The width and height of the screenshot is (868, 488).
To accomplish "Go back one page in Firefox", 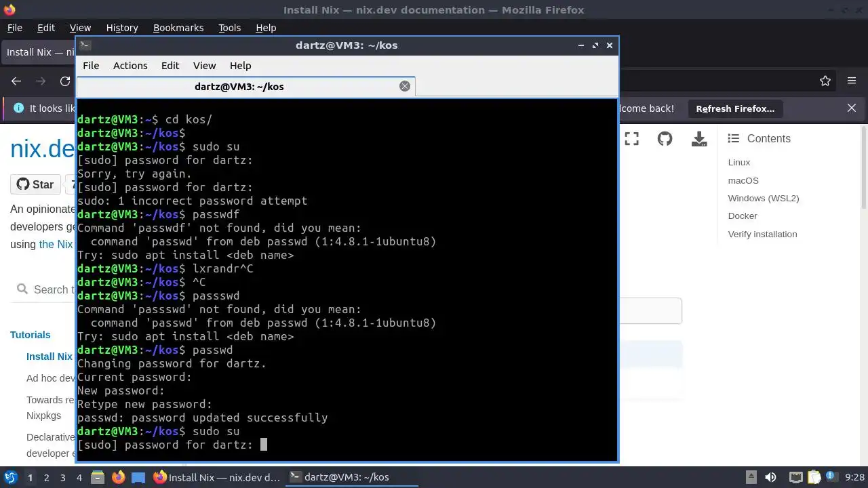I will pyautogui.click(x=16, y=81).
